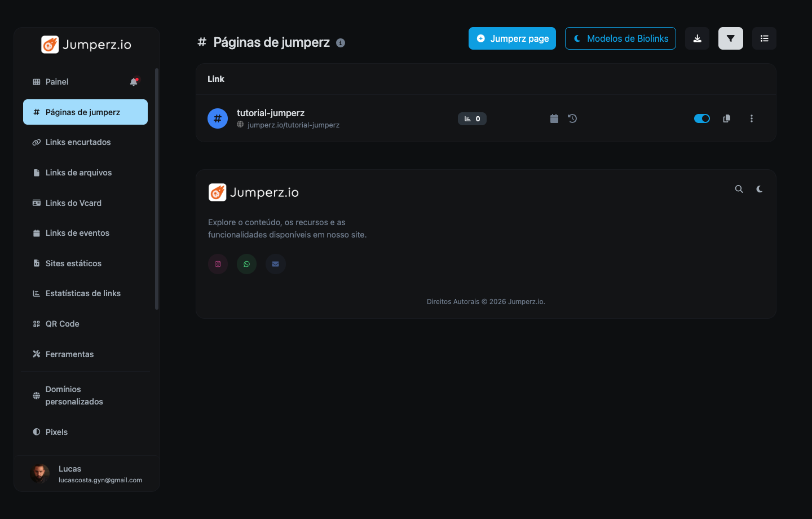812x519 pixels.
Task: Click the Jumperz page create button
Action: 512,38
